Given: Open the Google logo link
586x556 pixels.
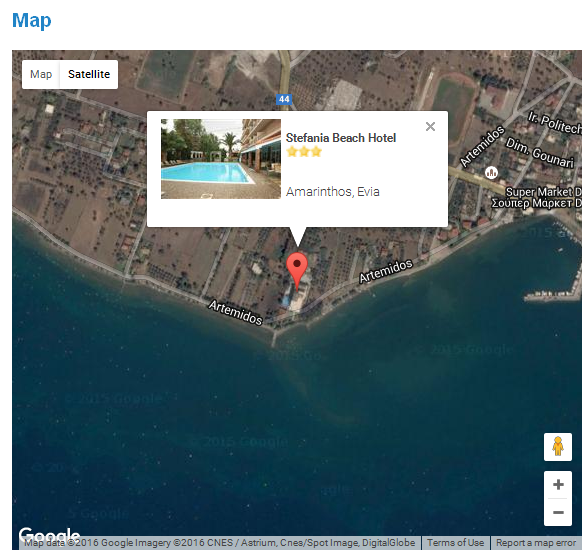Looking at the screenshot, I should tap(49, 534).
